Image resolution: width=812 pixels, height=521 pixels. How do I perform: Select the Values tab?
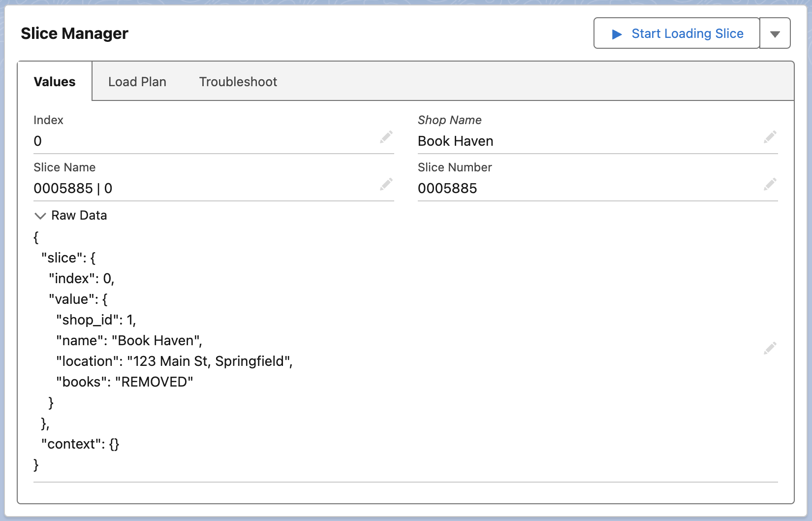click(x=54, y=82)
